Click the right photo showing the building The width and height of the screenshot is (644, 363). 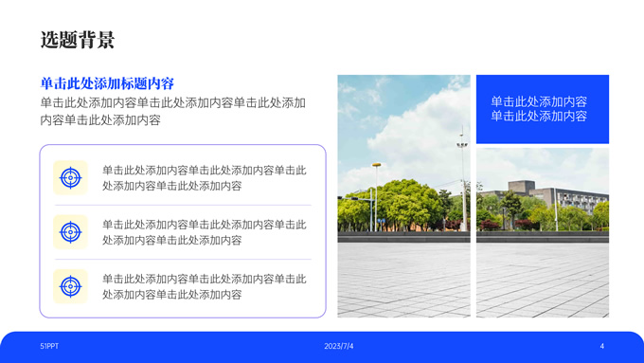(x=543, y=233)
